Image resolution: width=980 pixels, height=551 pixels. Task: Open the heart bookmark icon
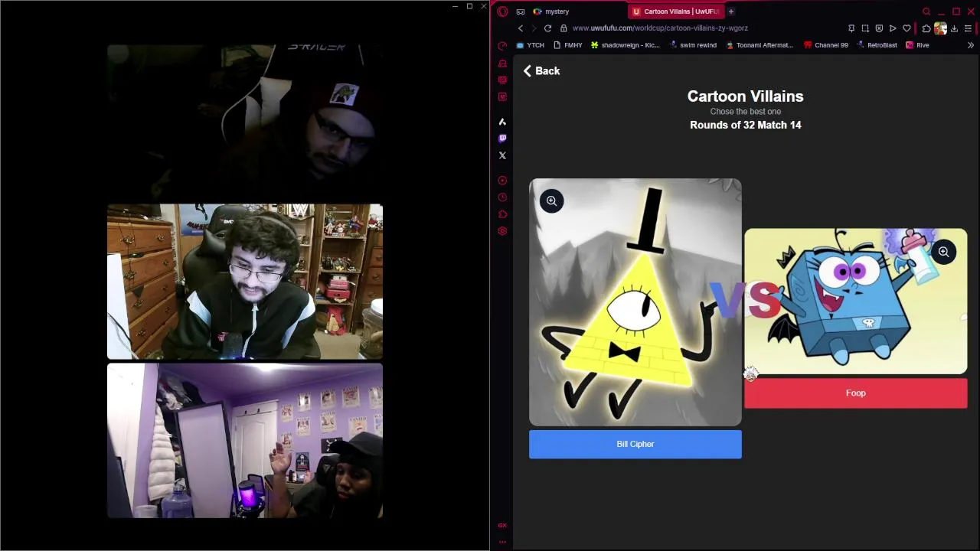pyautogui.click(x=906, y=28)
